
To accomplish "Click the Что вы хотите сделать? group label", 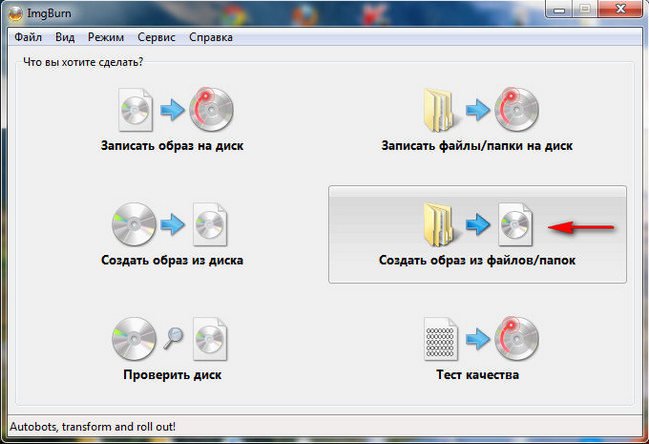I will [83, 62].
